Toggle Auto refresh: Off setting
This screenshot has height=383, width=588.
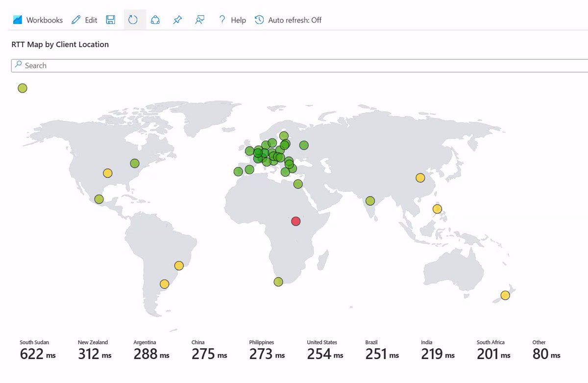click(288, 20)
